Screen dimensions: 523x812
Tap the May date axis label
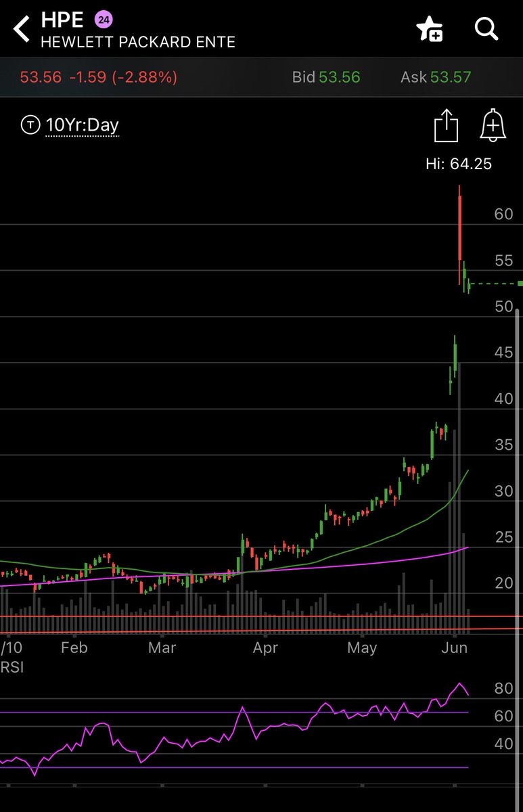[x=362, y=648]
